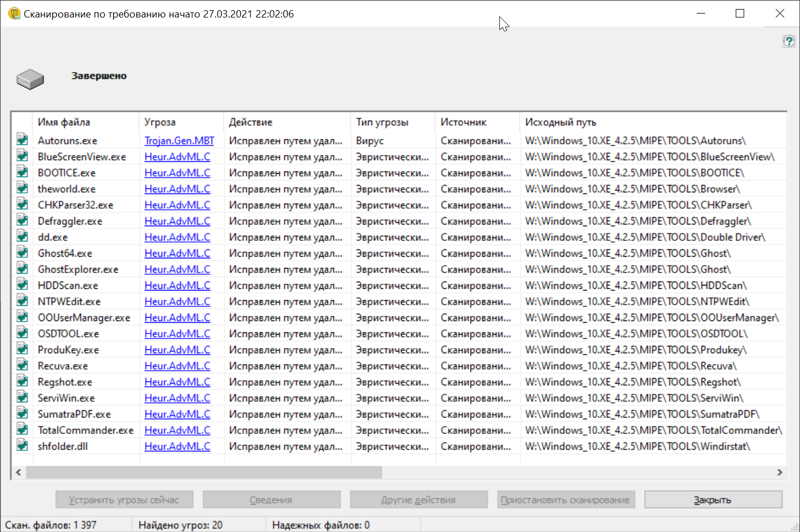The image size is (800, 532).
Task: Click the status icon beside dd.exe
Action: (22, 235)
